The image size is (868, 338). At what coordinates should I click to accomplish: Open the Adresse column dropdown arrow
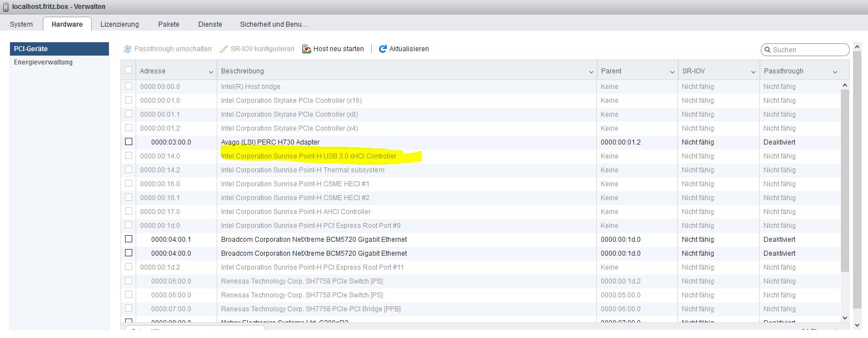[x=211, y=72]
